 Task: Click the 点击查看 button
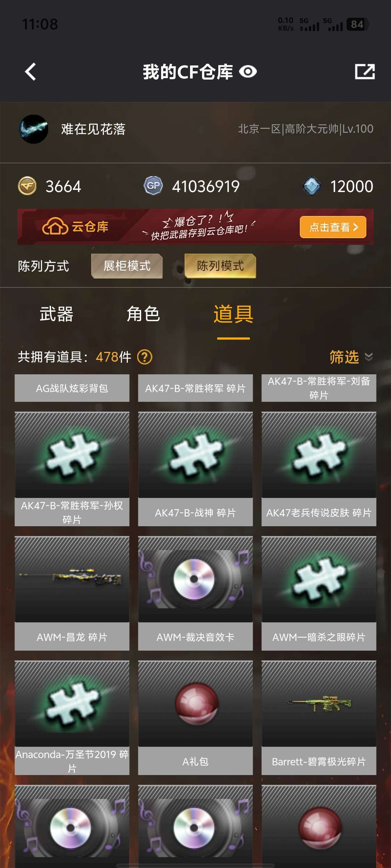pos(333,227)
